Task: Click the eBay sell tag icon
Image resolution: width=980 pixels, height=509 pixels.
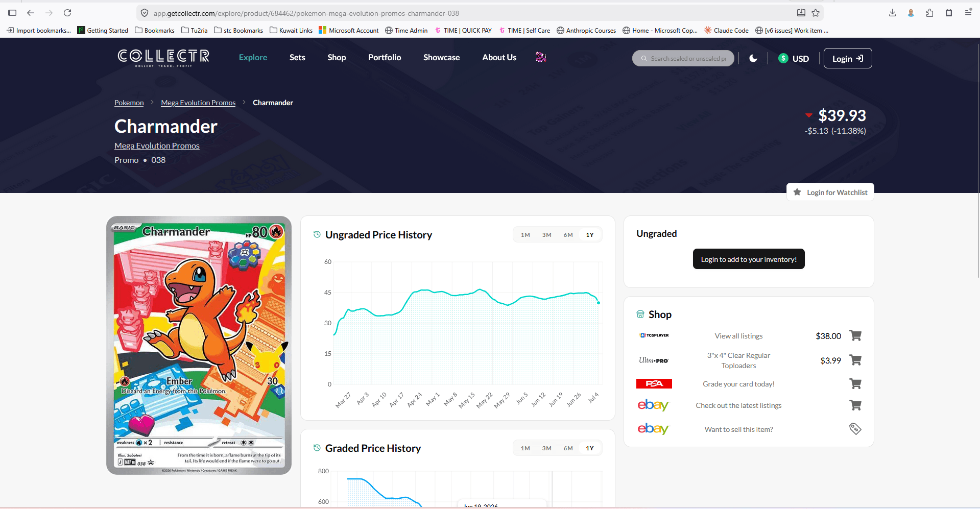Action: click(855, 429)
